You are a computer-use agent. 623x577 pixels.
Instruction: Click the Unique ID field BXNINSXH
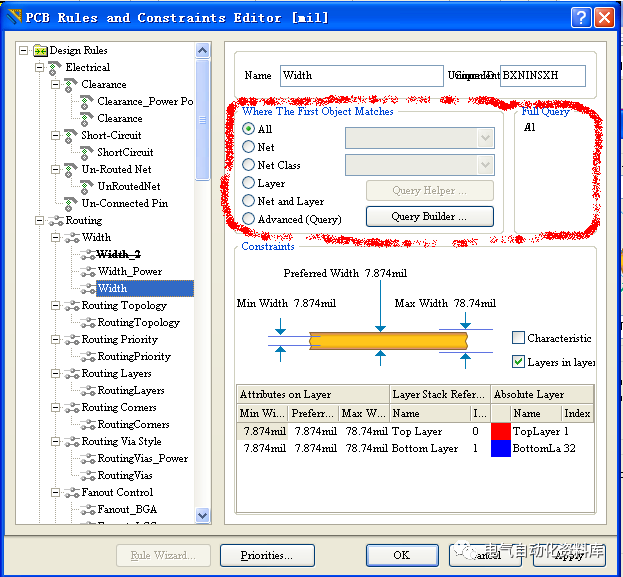pos(542,76)
